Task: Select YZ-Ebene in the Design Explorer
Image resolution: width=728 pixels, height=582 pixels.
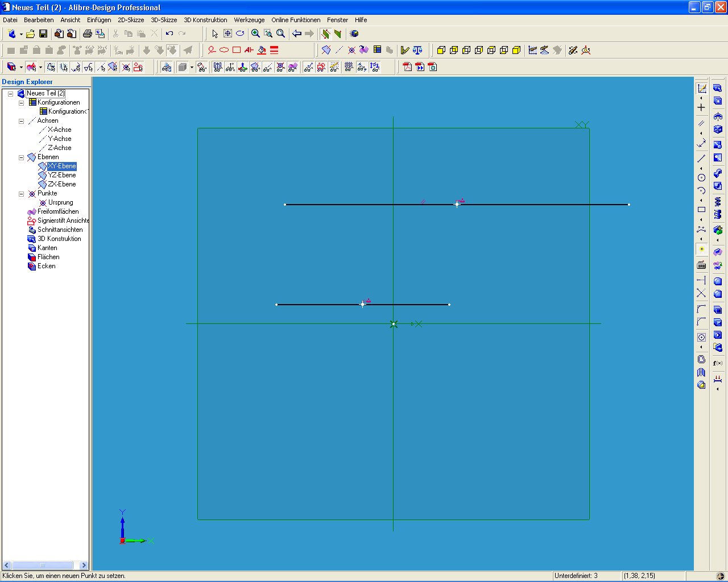Action: (61, 175)
